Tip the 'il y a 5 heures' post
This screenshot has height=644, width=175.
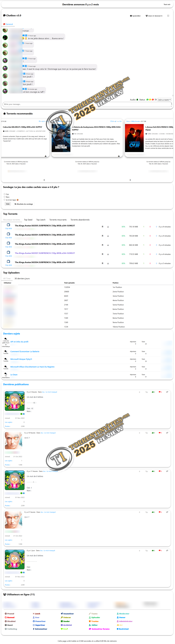pos(146,392)
